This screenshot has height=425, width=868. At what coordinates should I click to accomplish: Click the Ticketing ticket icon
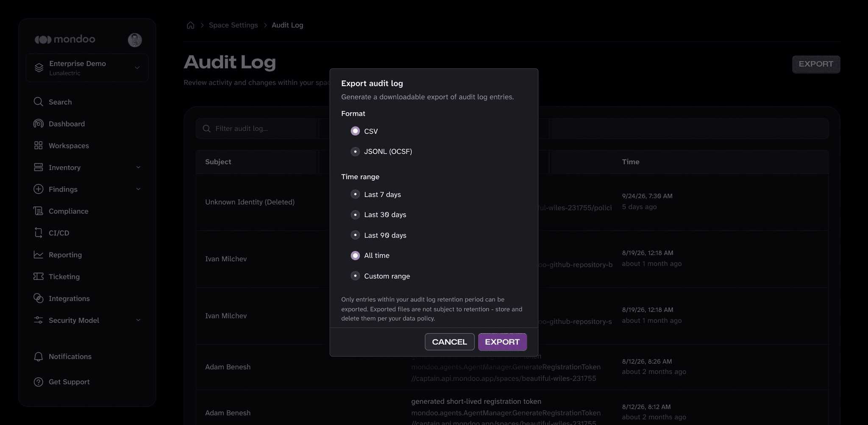click(38, 277)
